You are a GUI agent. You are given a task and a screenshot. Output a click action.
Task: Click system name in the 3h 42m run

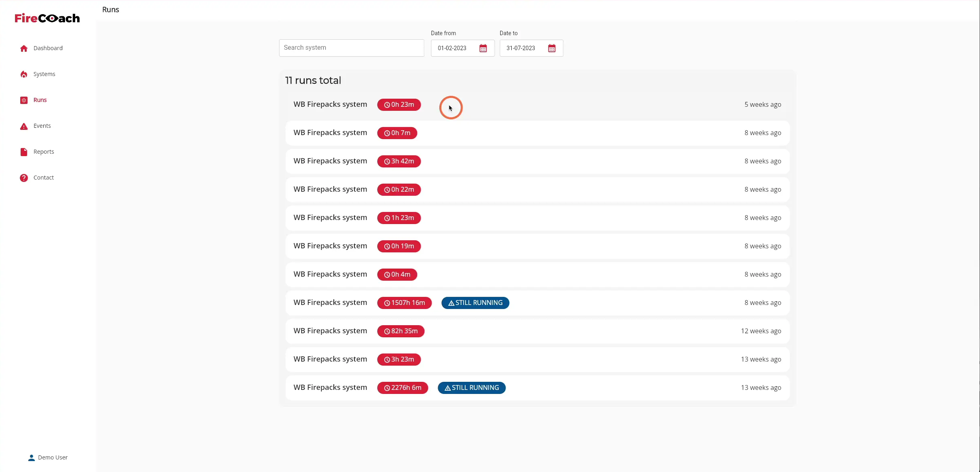[330, 161]
